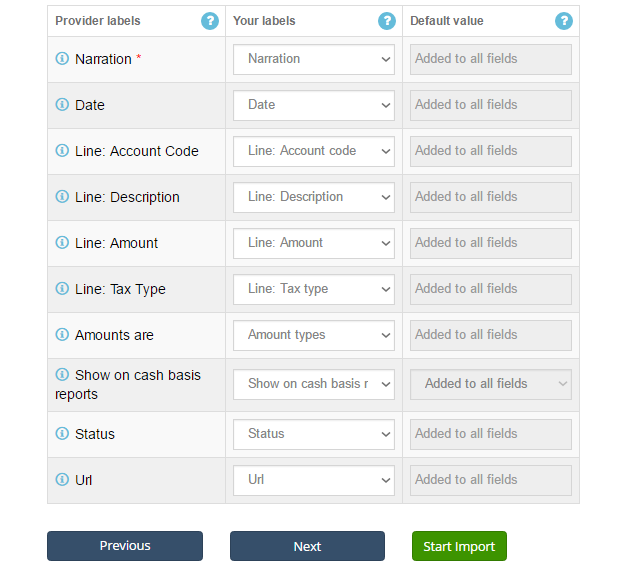Open Show on cash basis default value dropdown
The image size is (635, 569).
pyautogui.click(x=491, y=384)
